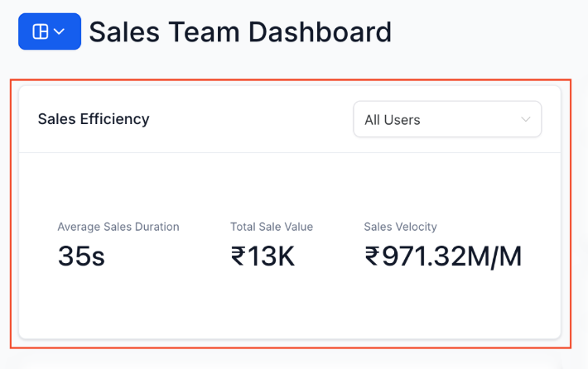Click the Total Sale Value label
This screenshot has width=588, height=369.
click(x=272, y=227)
